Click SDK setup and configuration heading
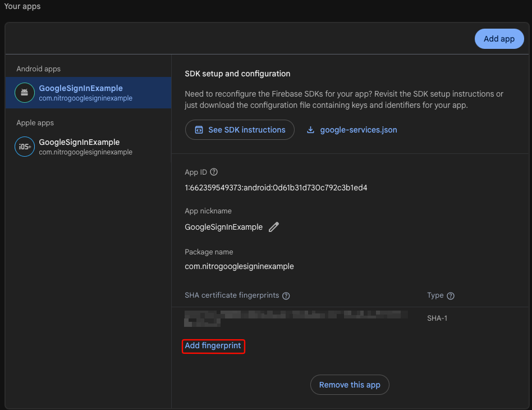 tap(237, 74)
